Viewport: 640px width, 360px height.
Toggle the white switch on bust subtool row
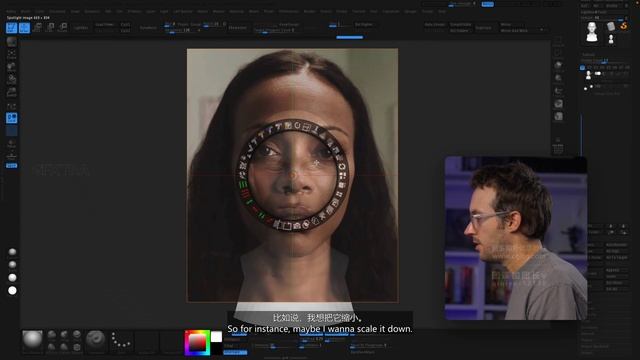(x=598, y=73)
